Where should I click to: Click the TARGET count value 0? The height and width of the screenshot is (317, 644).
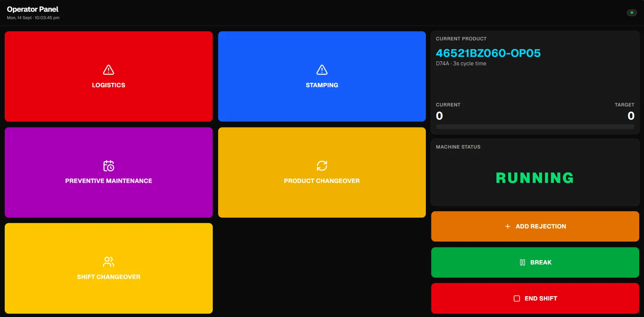631,116
